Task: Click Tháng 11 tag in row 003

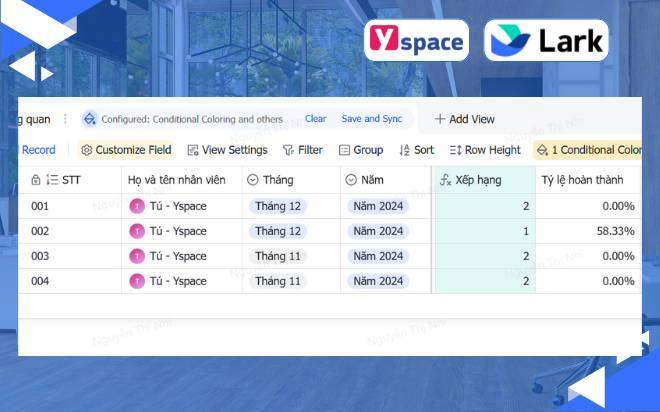Action: (x=278, y=256)
